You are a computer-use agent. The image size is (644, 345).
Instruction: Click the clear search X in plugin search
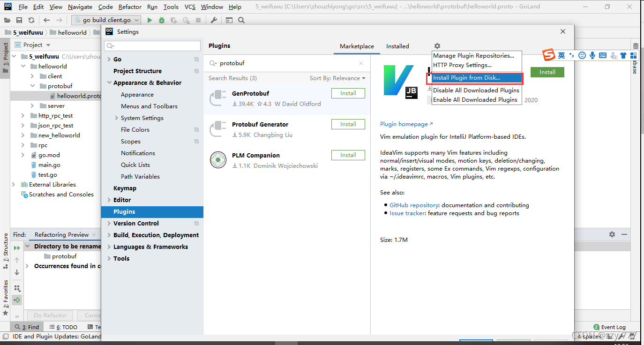click(361, 63)
